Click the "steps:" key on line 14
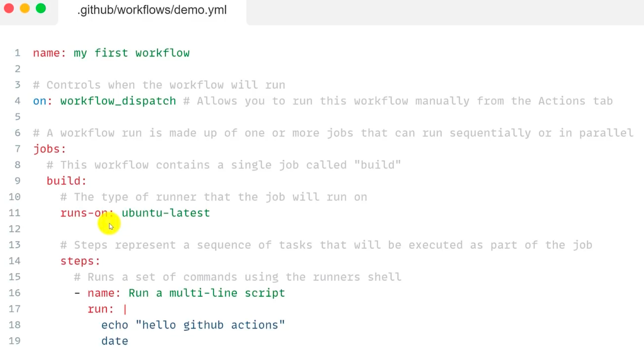This screenshot has height=356, width=644. [80, 261]
